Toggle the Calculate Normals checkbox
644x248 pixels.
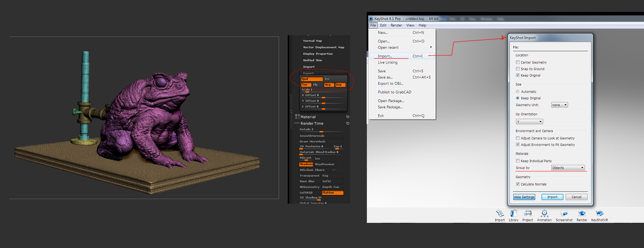pos(518,184)
